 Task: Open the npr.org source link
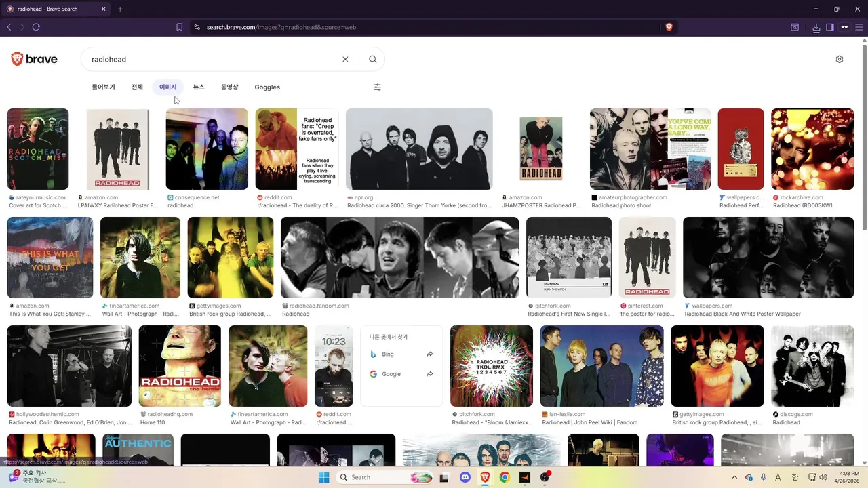pyautogui.click(x=363, y=197)
